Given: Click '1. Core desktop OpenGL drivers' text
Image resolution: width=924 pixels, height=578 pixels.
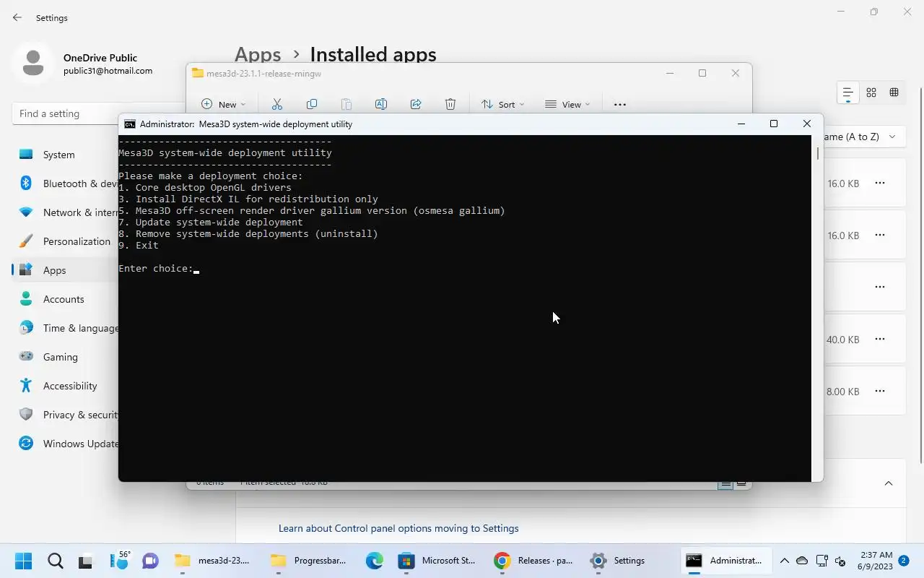Looking at the screenshot, I should (x=205, y=188).
